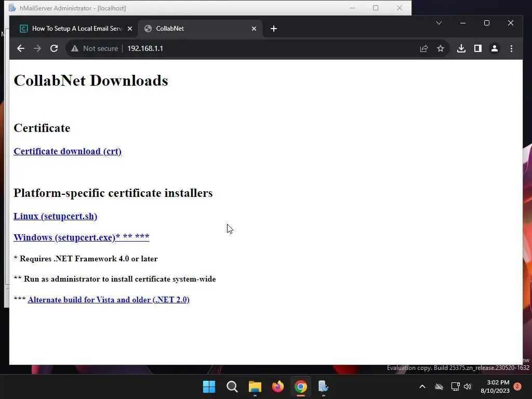Screen dimensions: 532x399
Task: Open a new browser tab
Action: 274,29
